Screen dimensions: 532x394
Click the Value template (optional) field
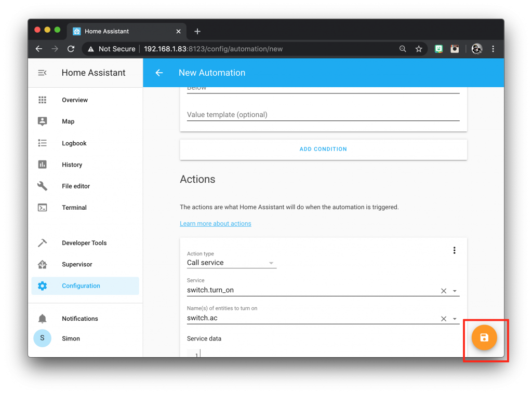tap(323, 115)
